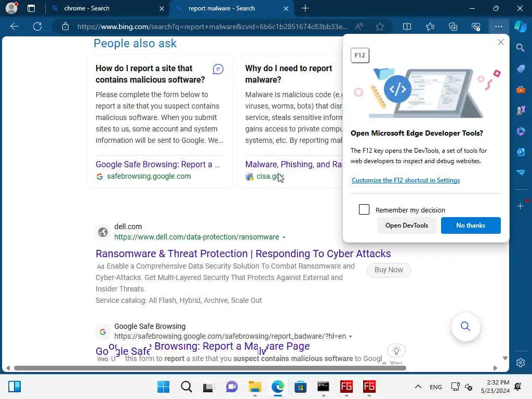Click the sidebar Search icon
Image resolution: width=532 pixels, height=399 pixels.
pos(520,47)
